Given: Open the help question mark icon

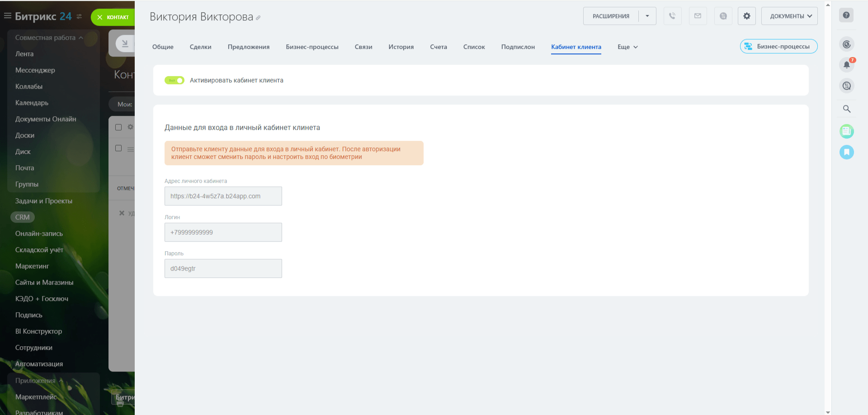Looking at the screenshot, I should click(x=846, y=15).
